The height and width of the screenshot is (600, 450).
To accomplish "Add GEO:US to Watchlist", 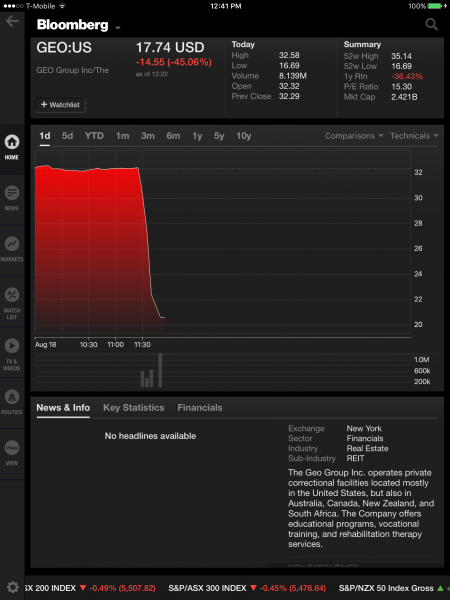I will coord(60,105).
